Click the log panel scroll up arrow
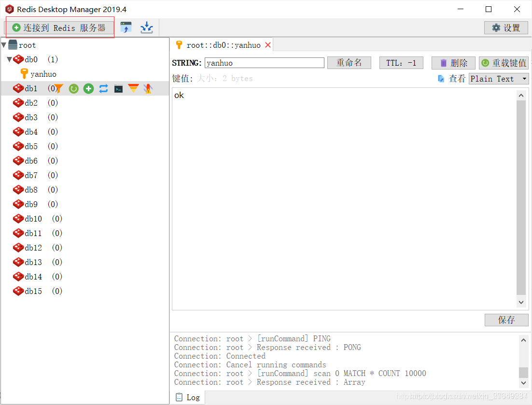The height and width of the screenshot is (405, 532). tap(523, 340)
